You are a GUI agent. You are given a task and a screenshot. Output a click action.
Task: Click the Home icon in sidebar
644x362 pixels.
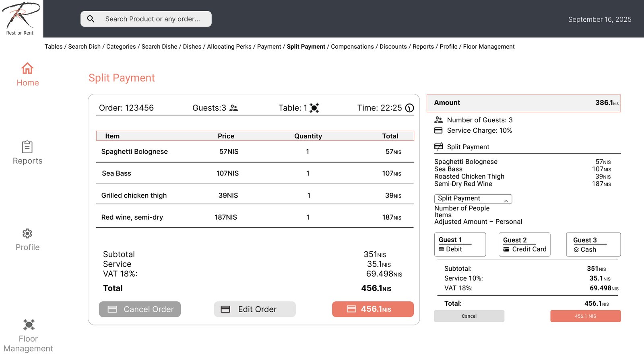tap(27, 68)
